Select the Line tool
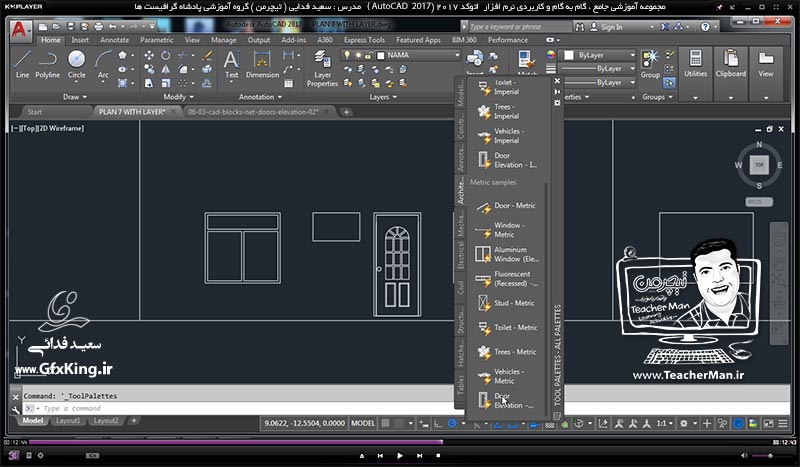 pos(22,64)
